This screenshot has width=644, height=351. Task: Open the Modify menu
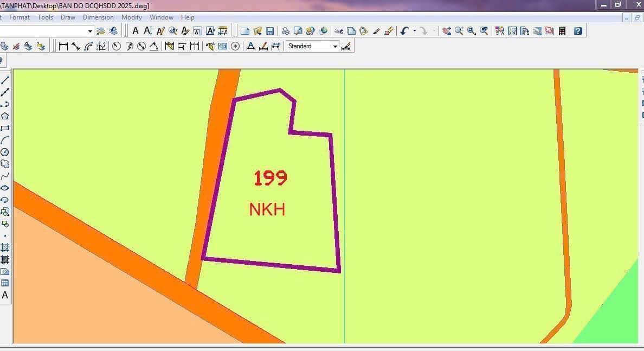tap(131, 17)
